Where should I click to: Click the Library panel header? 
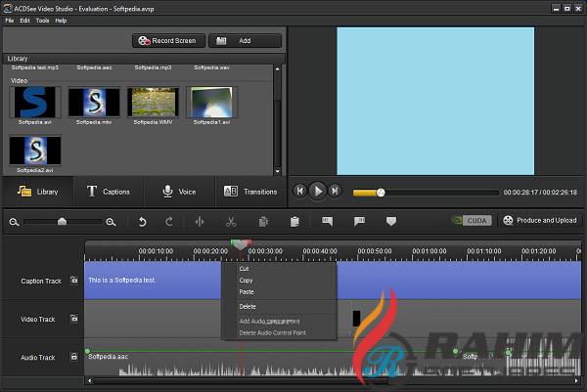point(144,59)
